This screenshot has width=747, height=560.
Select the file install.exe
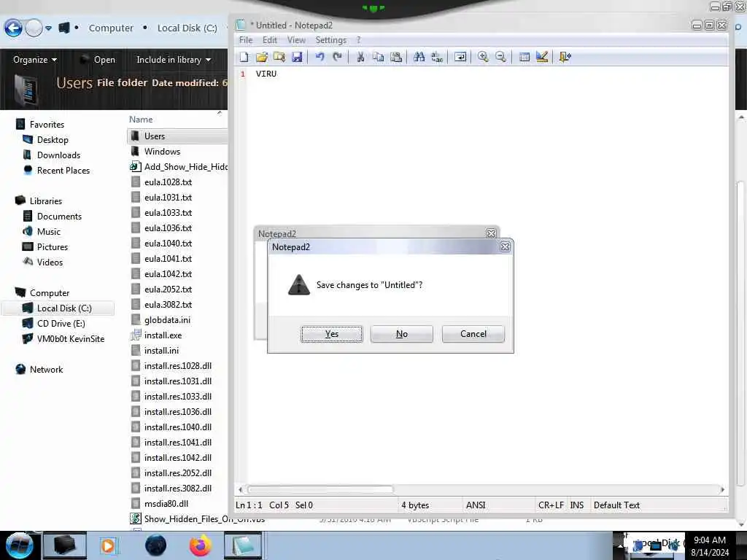(163, 335)
